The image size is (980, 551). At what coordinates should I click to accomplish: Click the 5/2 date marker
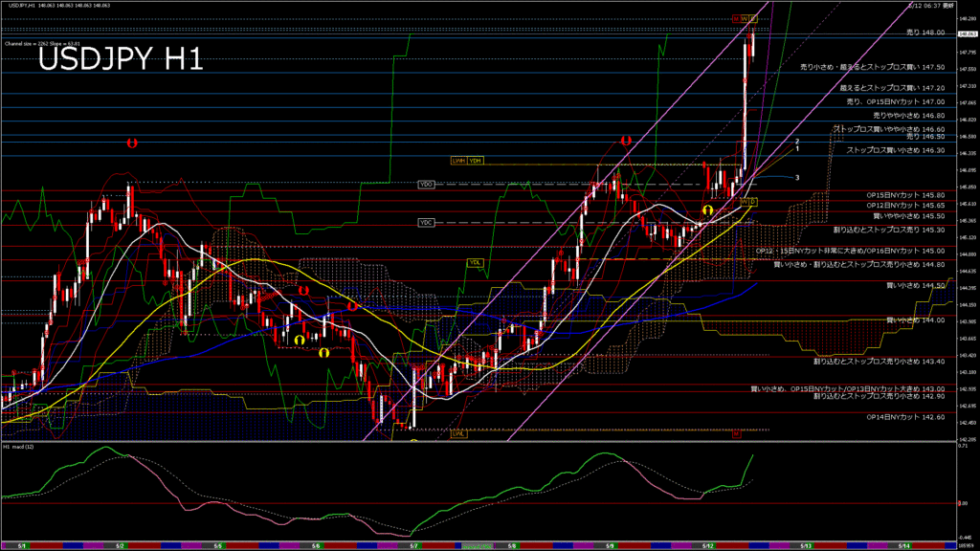(x=120, y=546)
